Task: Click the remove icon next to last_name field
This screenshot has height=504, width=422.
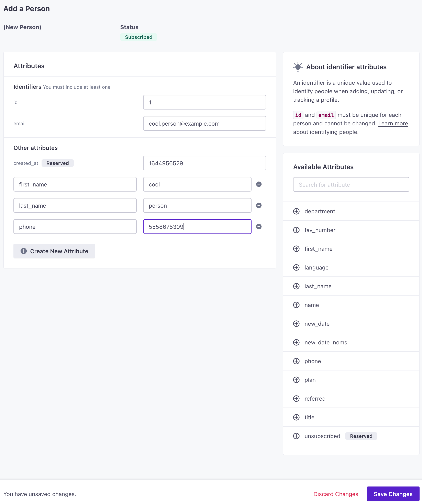Action: pyautogui.click(x=259, y=206)
